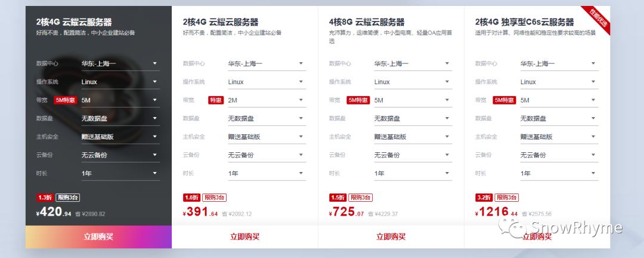The width and height of the screenshot is (644, 258).
Task: Click 立即购买 on the gradient highlighted card
Action: click(x=98, y=237)
